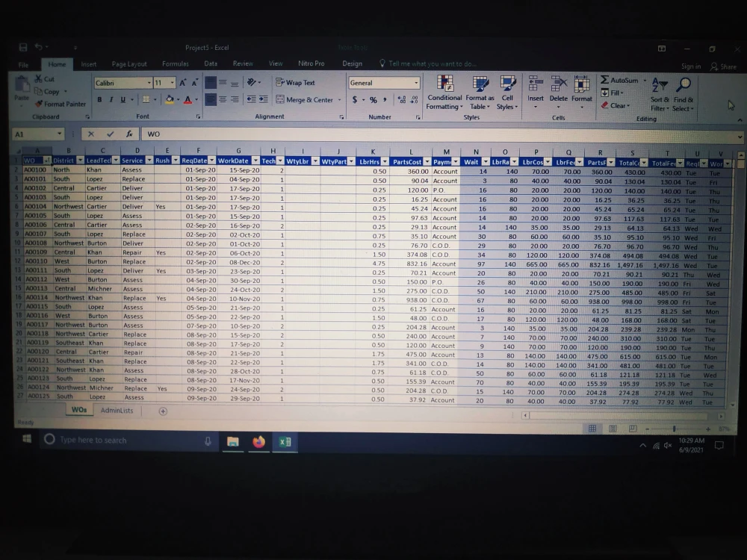Open Format as Table gallery

pos(480,93)
